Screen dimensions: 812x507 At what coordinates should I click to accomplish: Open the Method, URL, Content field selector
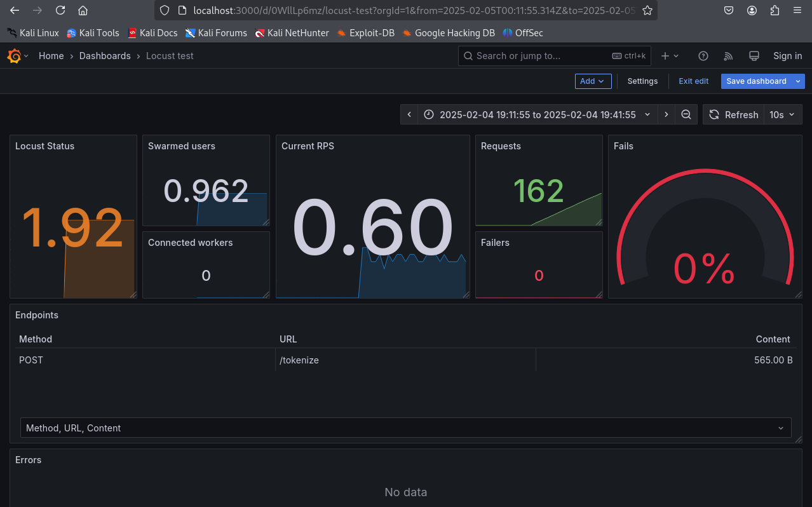[405, 428]
